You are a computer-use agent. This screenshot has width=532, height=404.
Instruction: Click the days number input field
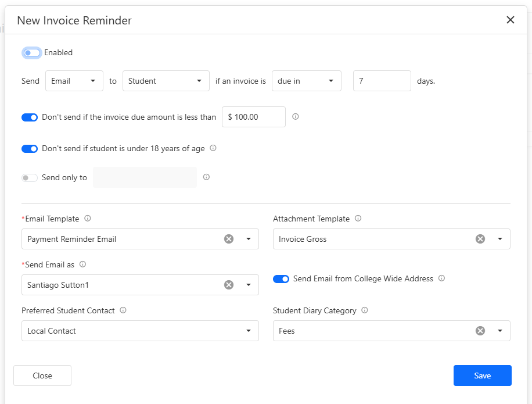pyautogui.click(x=382, y=81)
